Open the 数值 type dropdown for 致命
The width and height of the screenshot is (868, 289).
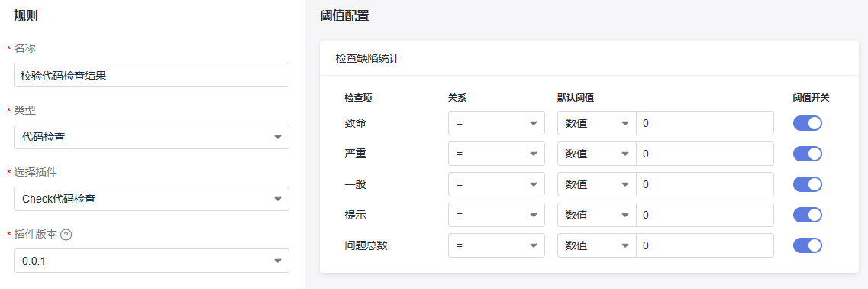tap(597, 123)
